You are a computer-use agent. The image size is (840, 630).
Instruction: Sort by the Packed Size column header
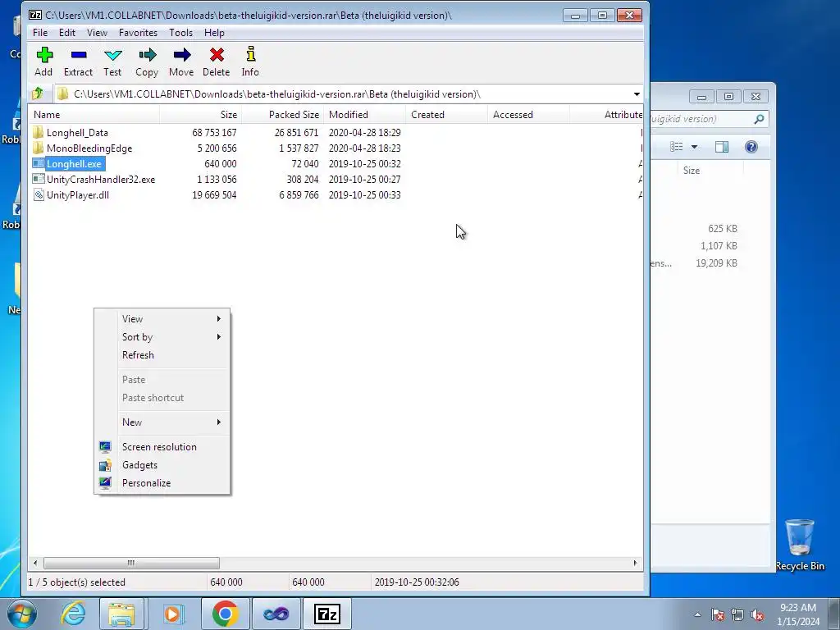click(282, 115)
